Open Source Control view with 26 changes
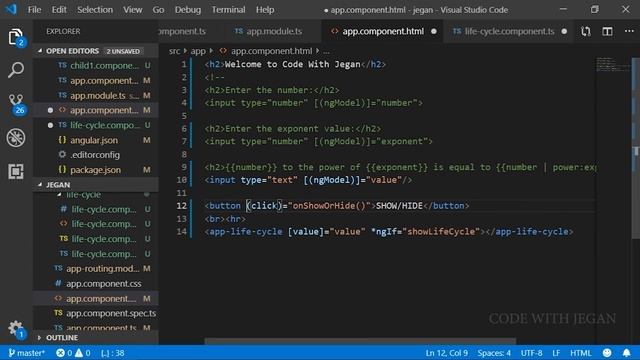 pyautogui.click(x=16, y=104)
